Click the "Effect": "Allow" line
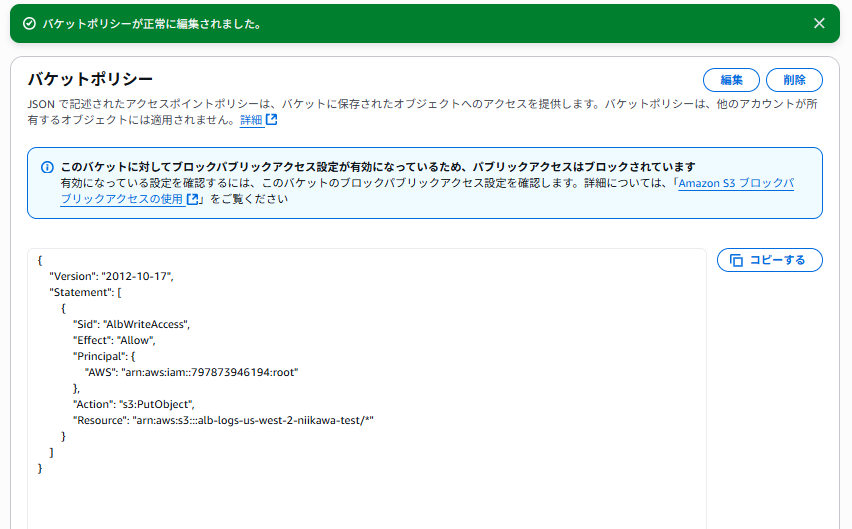Viewport: 852px width, 529px height. coord(114,341)
